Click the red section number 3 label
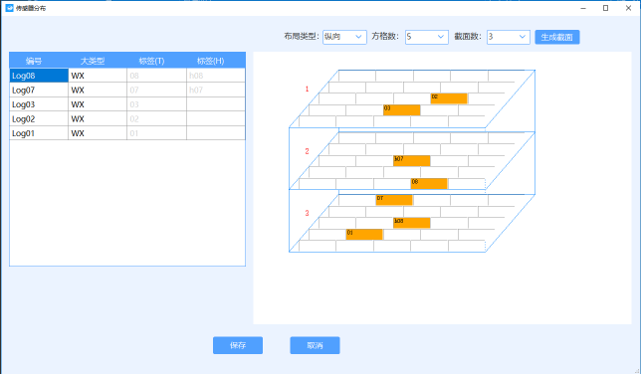This screenshot has width=641, height=374. click(x=307, y=213)
